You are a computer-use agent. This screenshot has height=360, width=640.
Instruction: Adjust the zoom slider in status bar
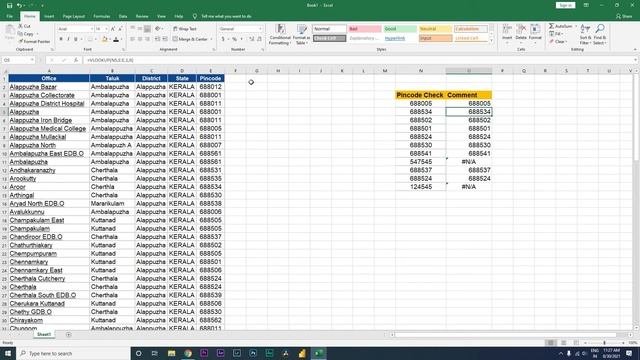coord(604,343)
